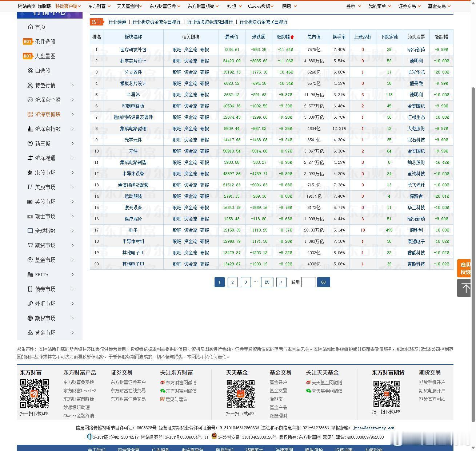Click the 全球指数 sidebar icon
This screenshot has width=476, height=451.
click(x=30, y=231)
